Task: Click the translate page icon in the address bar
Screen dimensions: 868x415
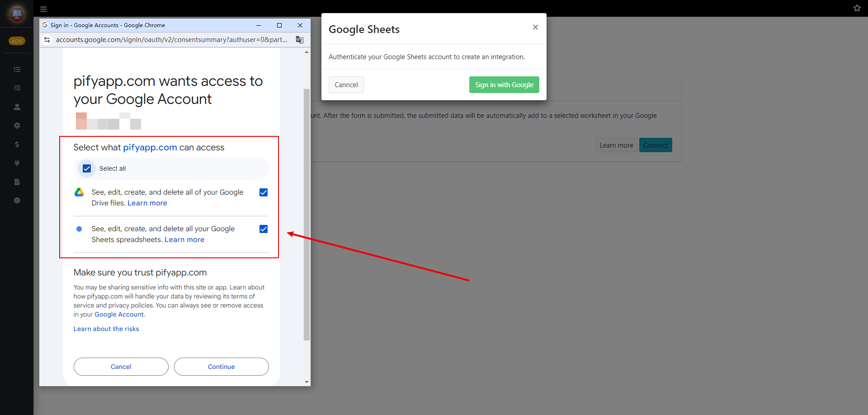Action: click(299, 40)
